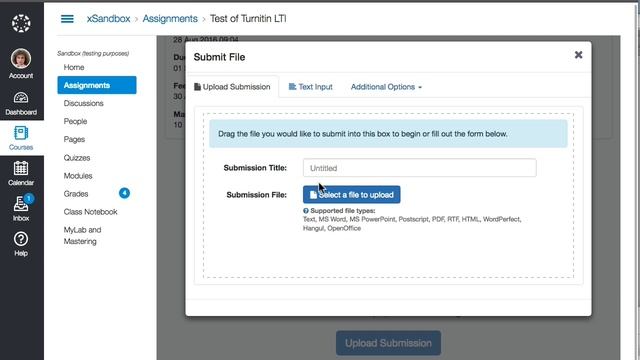Open Assignments breadcrumb link

pyautogui.click(x=170, y=19)
